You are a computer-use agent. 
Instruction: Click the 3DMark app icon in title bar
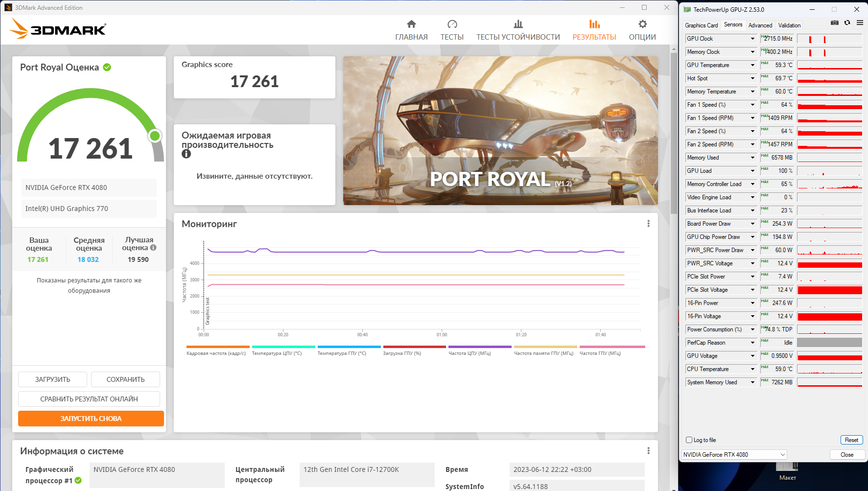point(8,7)
